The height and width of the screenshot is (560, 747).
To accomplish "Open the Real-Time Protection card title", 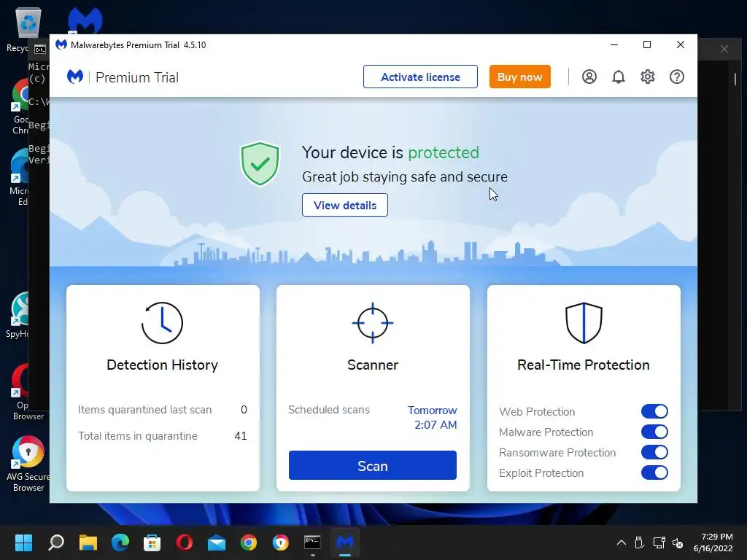I will click(584, 365).
